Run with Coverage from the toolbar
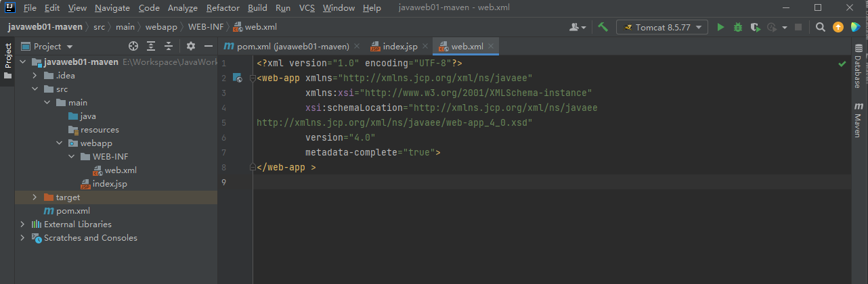Image resolution: width=868 pixels, height=284 pixels. (754, 27)
